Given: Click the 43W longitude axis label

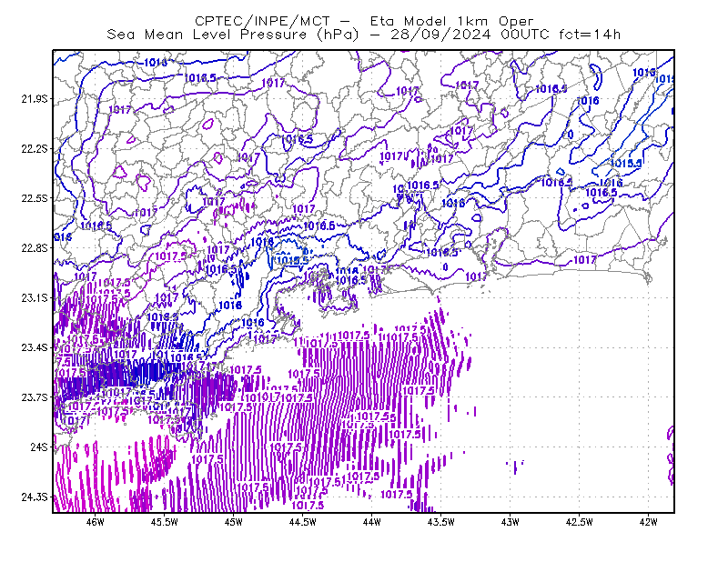Looking at the screenshot, I should pos(510,522).
